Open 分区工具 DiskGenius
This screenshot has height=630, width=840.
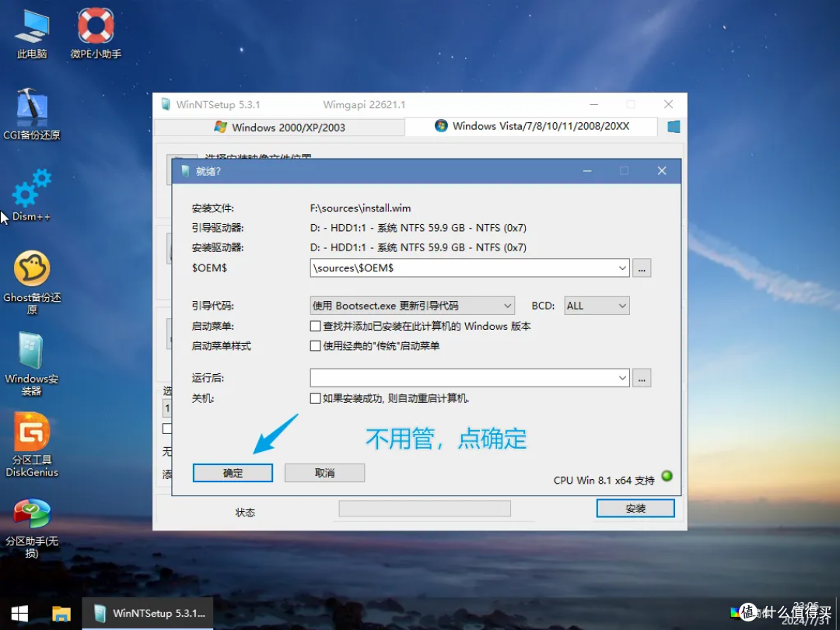(x=31, y=439)
